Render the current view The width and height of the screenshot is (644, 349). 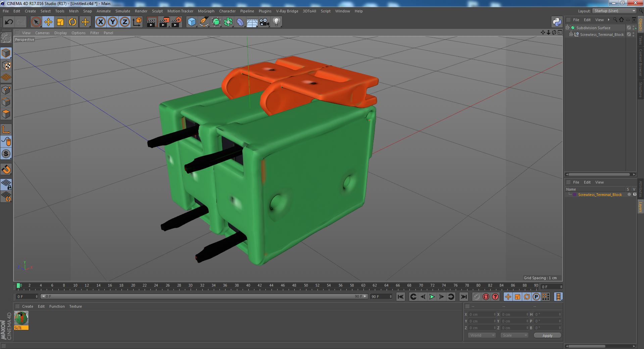coord(152,22)
